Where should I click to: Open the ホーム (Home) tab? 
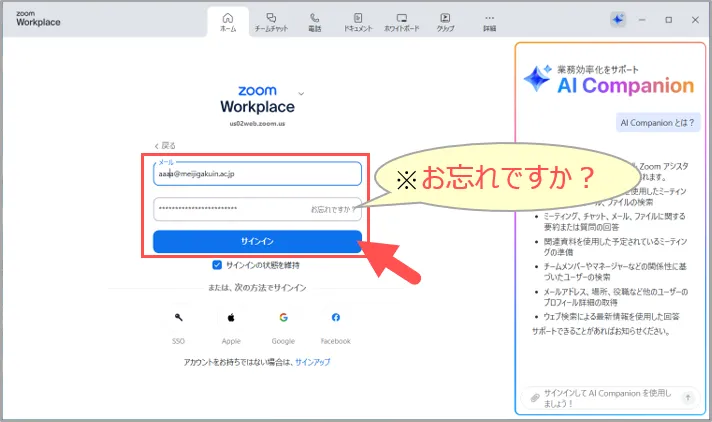tap(228, 22)
